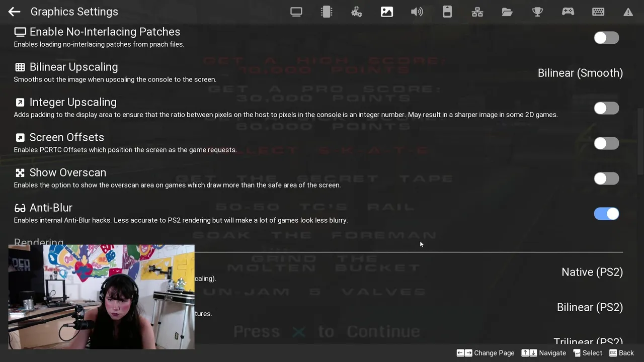
Task: Open Trilinear (PS2) option dropdown
Action: click(588, 341)
